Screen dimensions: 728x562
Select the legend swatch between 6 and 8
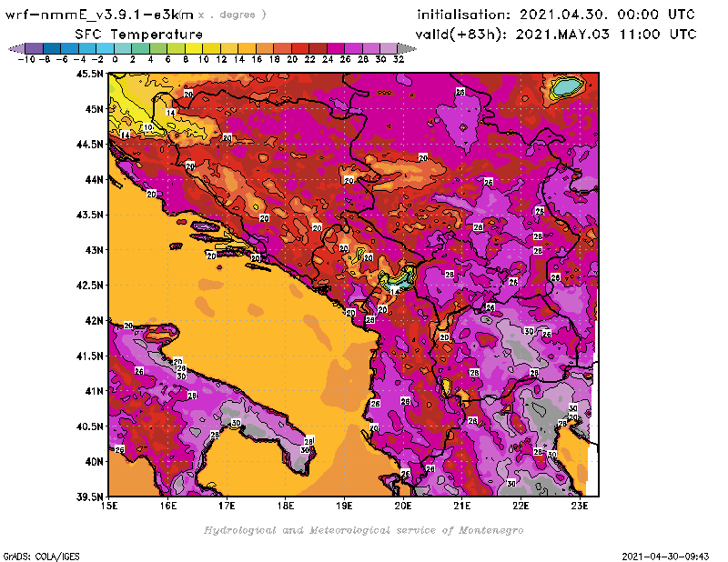pos(176,48)
